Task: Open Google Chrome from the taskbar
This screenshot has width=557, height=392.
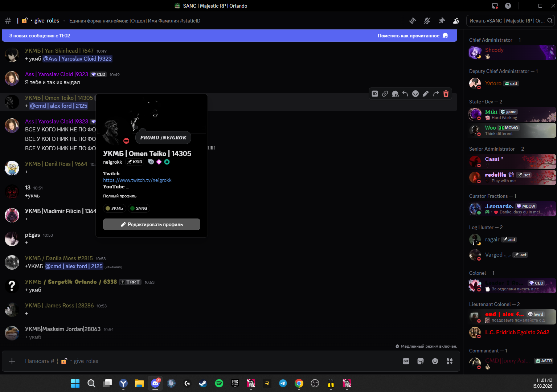Action: pyautogui.click(x=299, y=383)
